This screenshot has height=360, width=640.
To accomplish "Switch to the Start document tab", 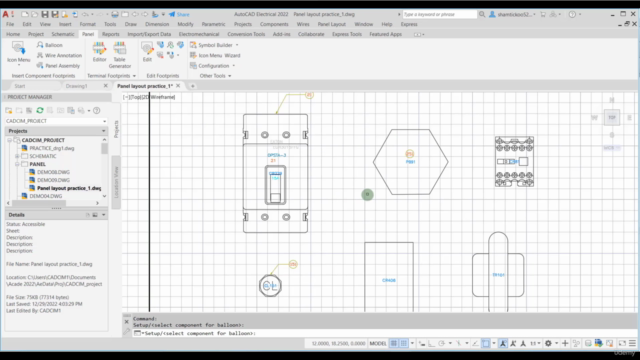I will point(20,86).
